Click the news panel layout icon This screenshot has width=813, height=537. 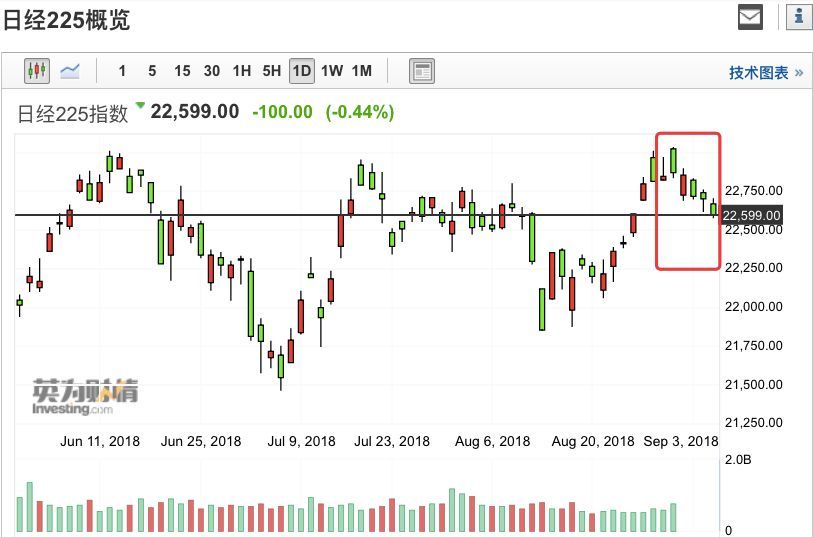(422, 71)
